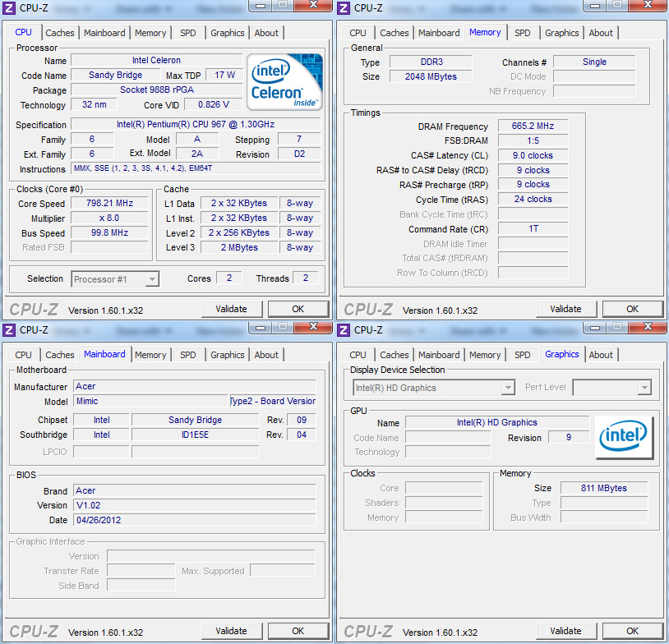The height and width of the screenshot is (644, 669).
Task: Click the Intel Celeron inside logo
Action: (284, 81)
